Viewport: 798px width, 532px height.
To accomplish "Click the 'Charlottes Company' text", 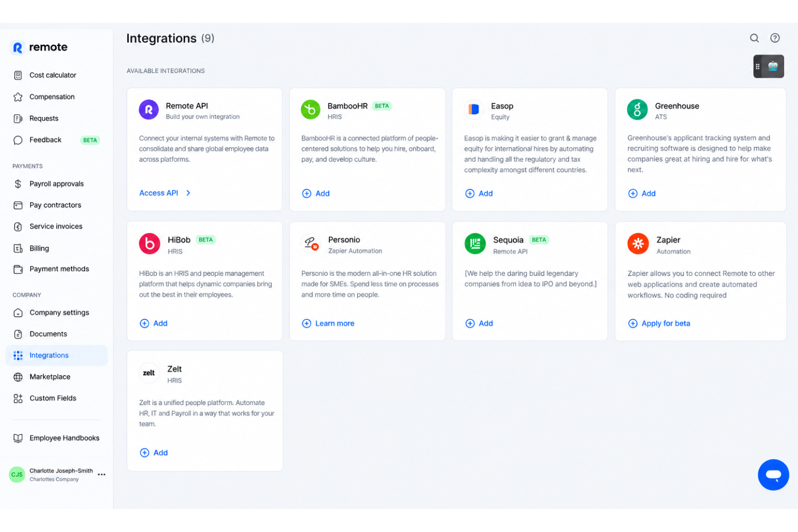I will pyautogui.click(x=54, y=480).
